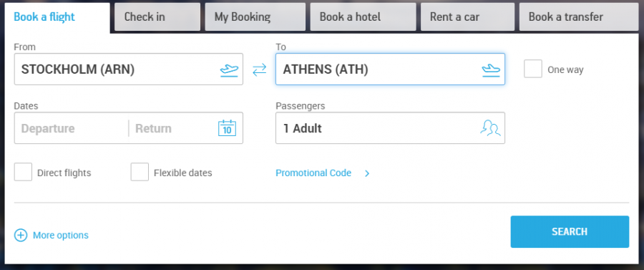The width and height of the screenshot is (644, 270).
Task: Click the departing plane icon in From field
Action: [229, 70]
